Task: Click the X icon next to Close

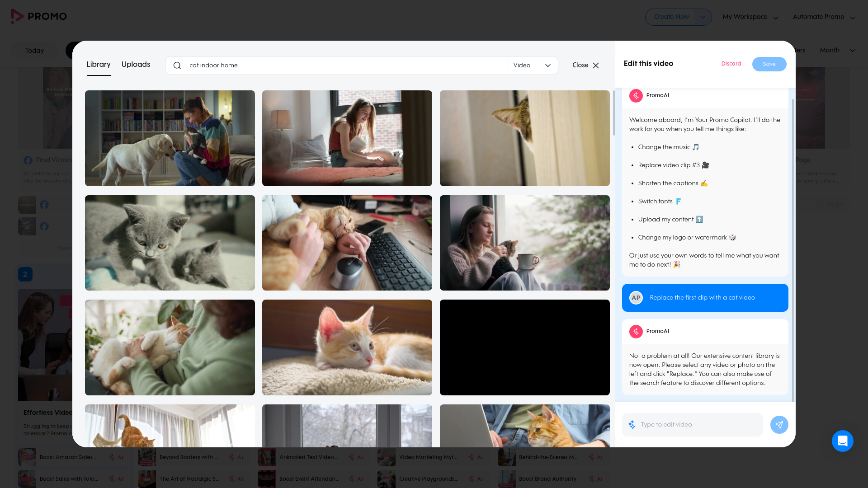Action: [596, 66]
